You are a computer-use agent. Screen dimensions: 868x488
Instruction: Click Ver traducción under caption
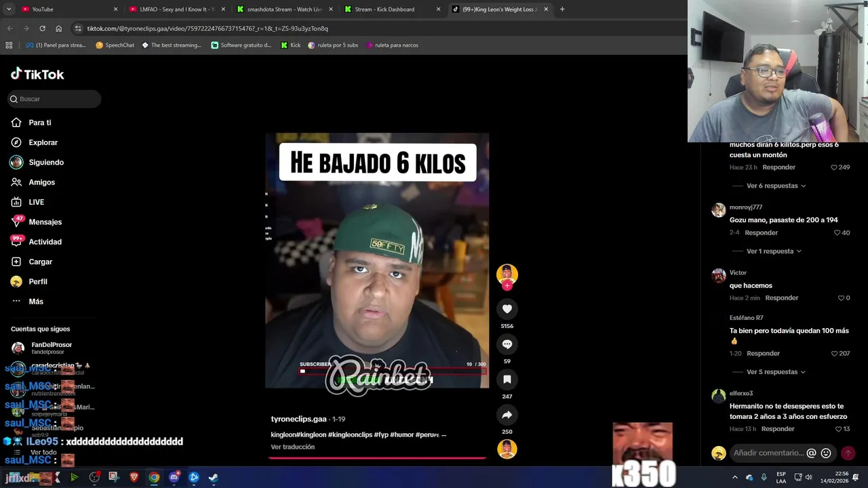(292, 447)
